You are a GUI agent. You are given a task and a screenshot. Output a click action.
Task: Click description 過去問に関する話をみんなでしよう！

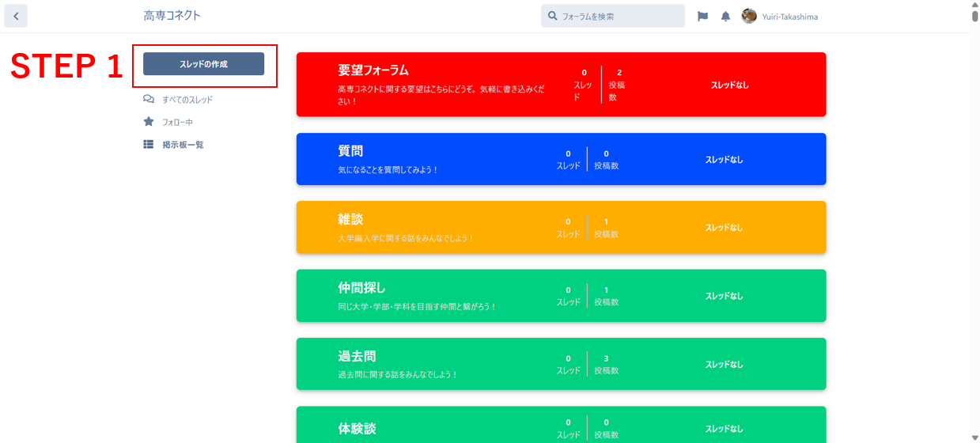click(398, 375)
